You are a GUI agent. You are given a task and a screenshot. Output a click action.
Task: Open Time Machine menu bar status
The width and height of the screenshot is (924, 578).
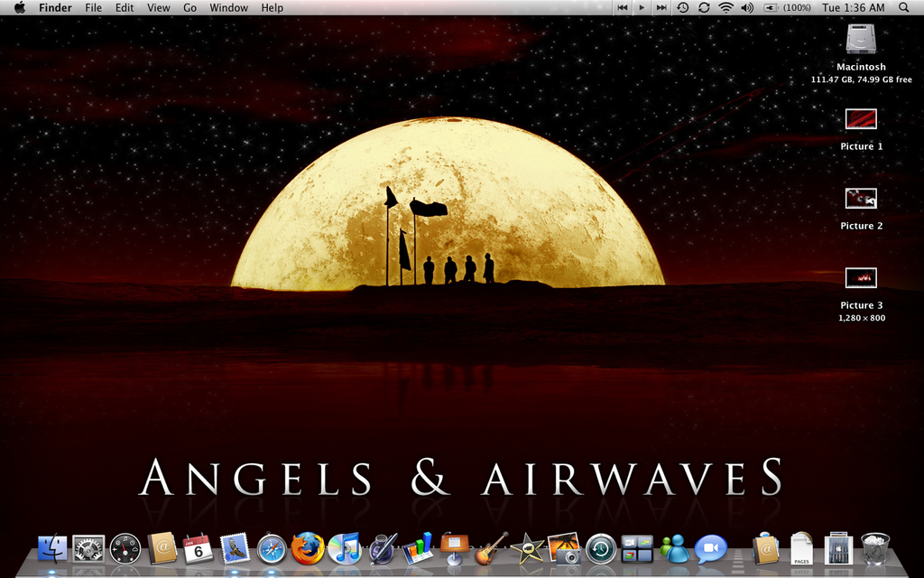(x=683, y=7)
